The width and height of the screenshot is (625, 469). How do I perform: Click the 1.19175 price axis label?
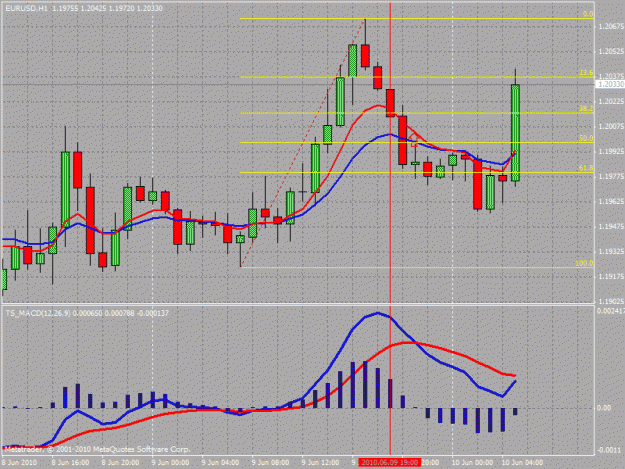click(x=611, y=276)
